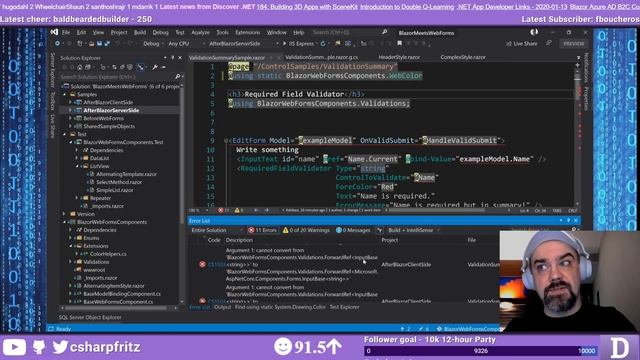Close the Error List panel

[x=576, y=220]
